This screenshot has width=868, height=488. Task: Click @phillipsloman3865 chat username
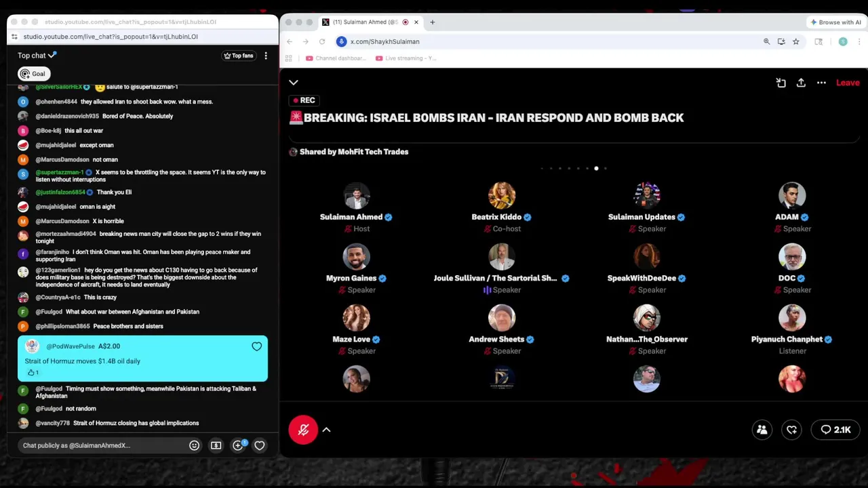[x=62, y=326]
